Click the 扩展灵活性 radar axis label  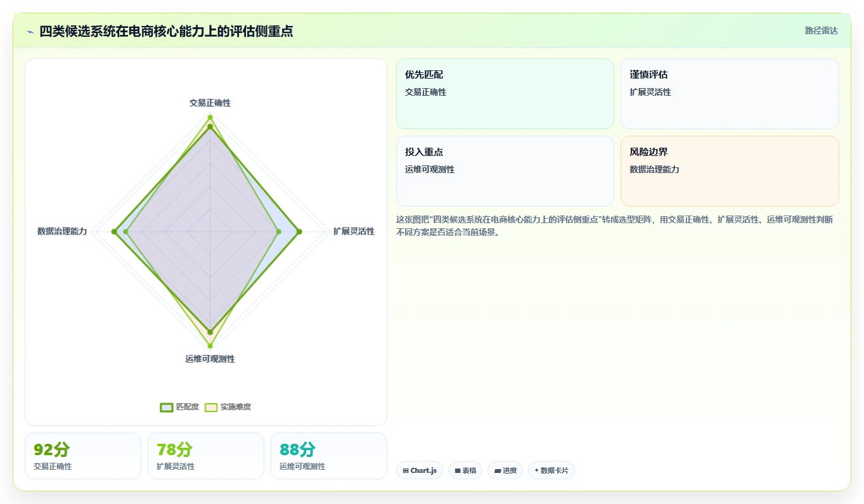coord(354,231)
